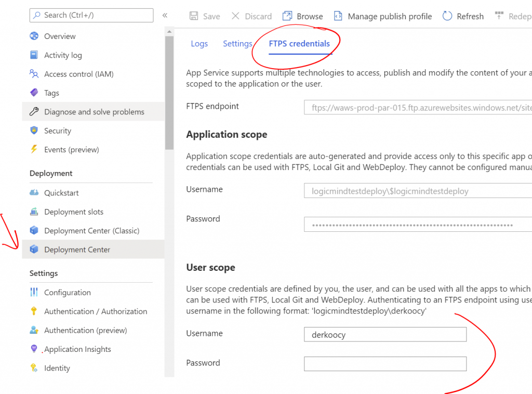This screenshot has width=532, height=394.
Task: Click the Diagnose and solve problems wrench icon
Action: 34,111
